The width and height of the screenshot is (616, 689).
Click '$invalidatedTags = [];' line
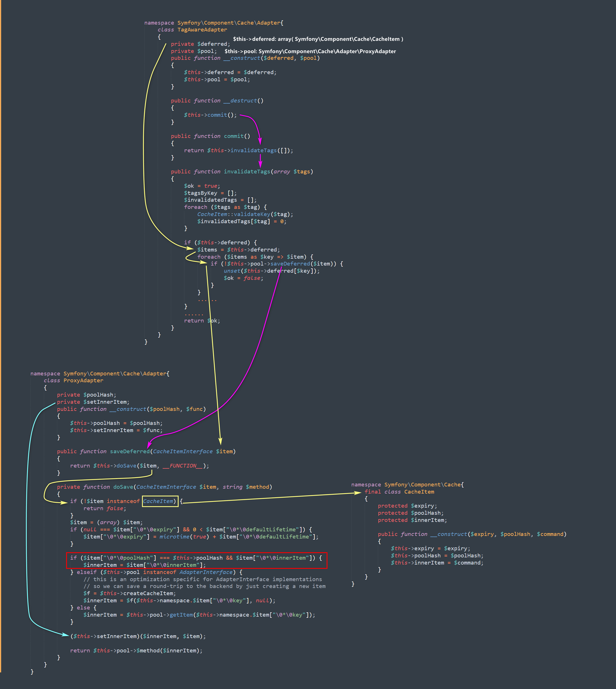(x=220, y=200)
